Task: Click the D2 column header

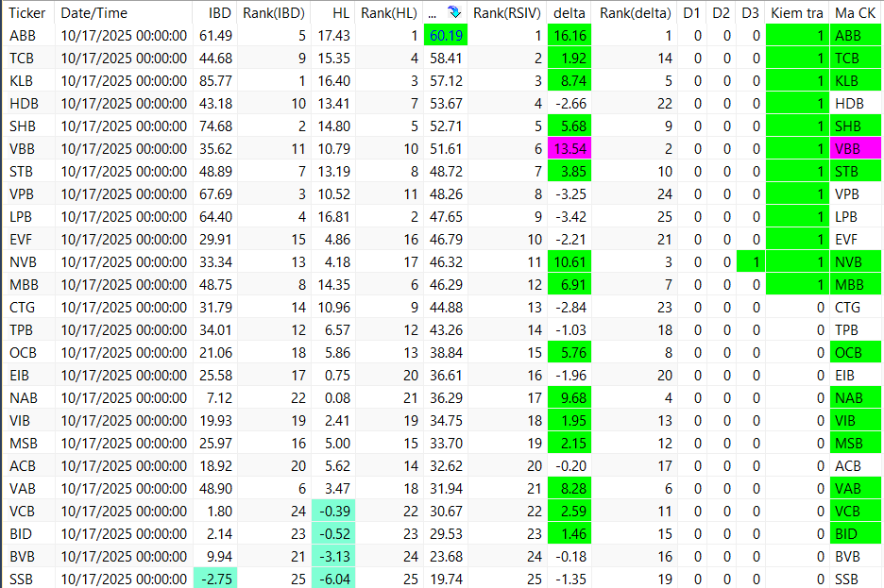Action: [721, 12]
